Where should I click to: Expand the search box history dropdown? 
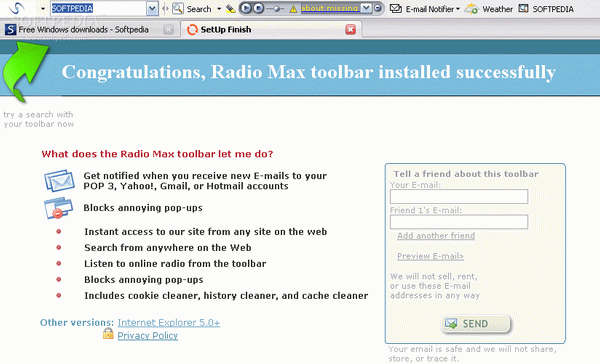(152, 8)
